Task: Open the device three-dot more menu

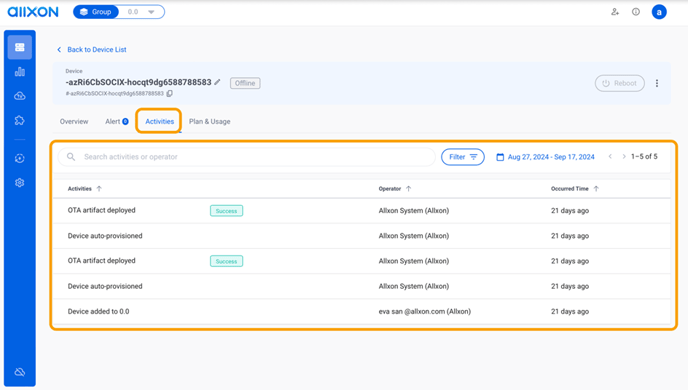Action: pyautogui.click(x=657, y=83)
